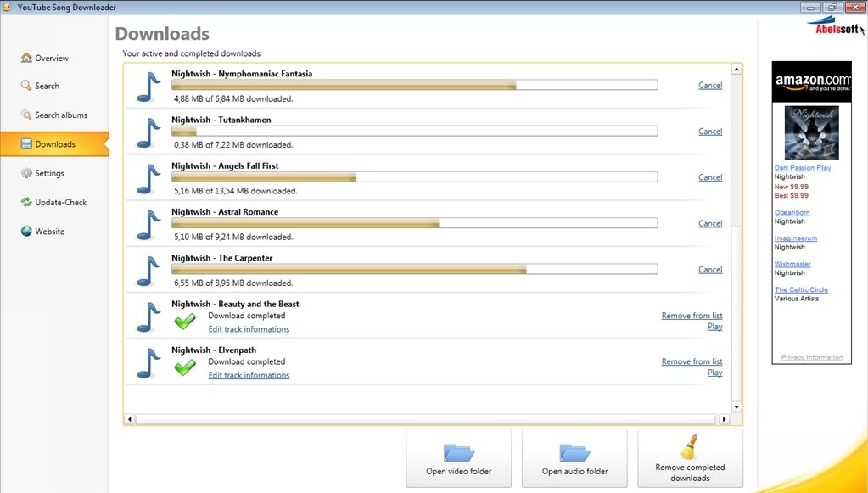
Task: Run Update-Check from the sidebar
Action: point(53,202)
